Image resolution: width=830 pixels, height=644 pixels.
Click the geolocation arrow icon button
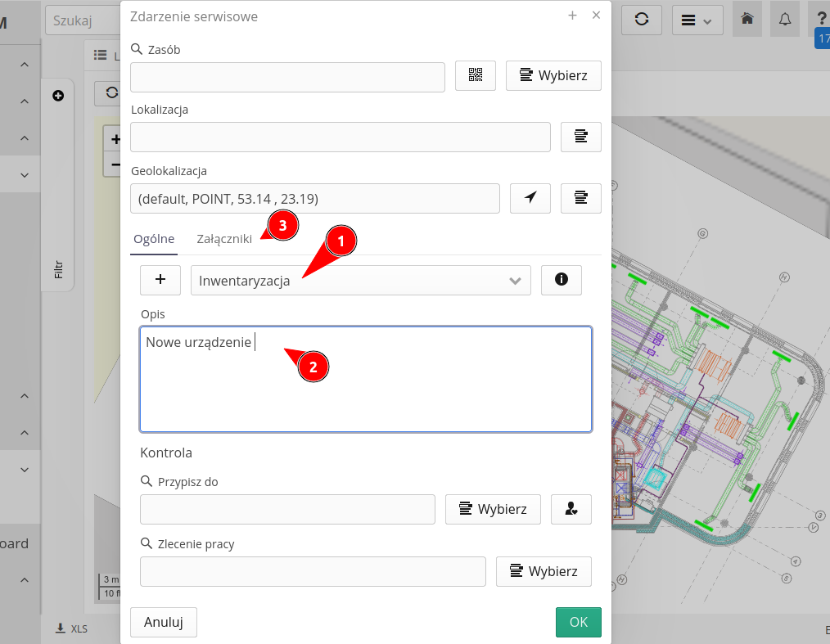click(530, 198)
